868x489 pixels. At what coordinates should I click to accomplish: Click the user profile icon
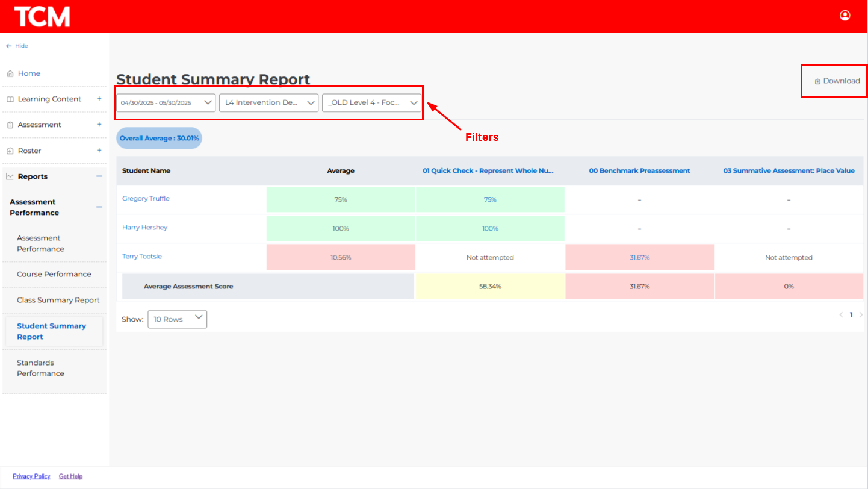tap(845, 16)
